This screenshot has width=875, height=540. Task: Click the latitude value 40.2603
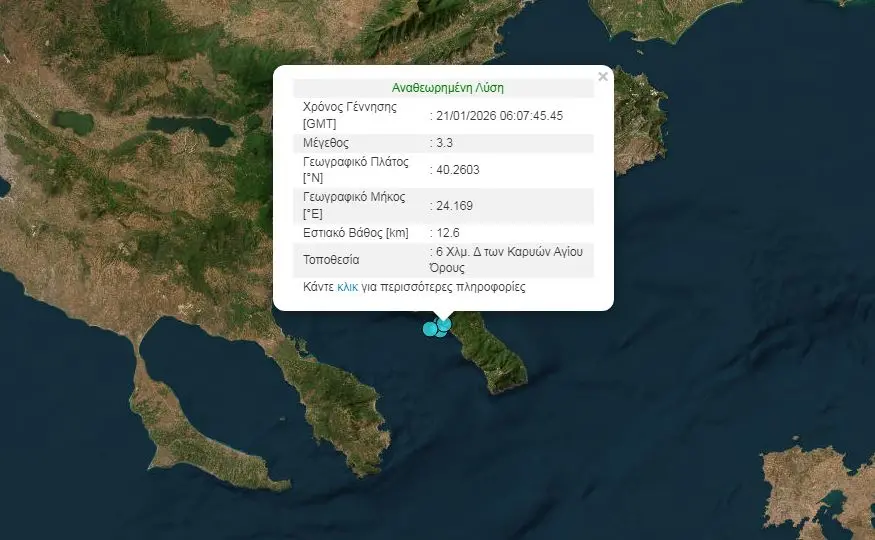tap(458, 170)
